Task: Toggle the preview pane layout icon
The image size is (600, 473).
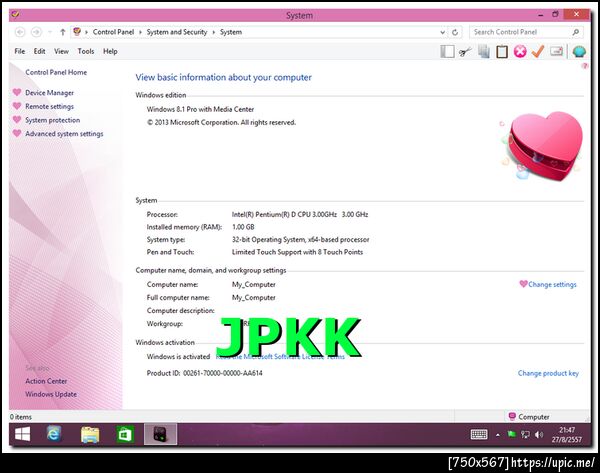Action: [x=447, y=52]
